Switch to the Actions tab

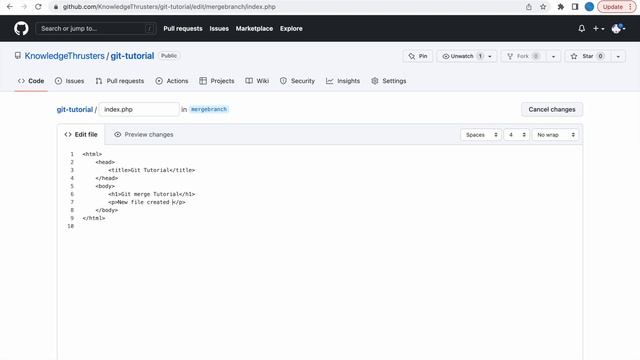(x=172, y=81)
